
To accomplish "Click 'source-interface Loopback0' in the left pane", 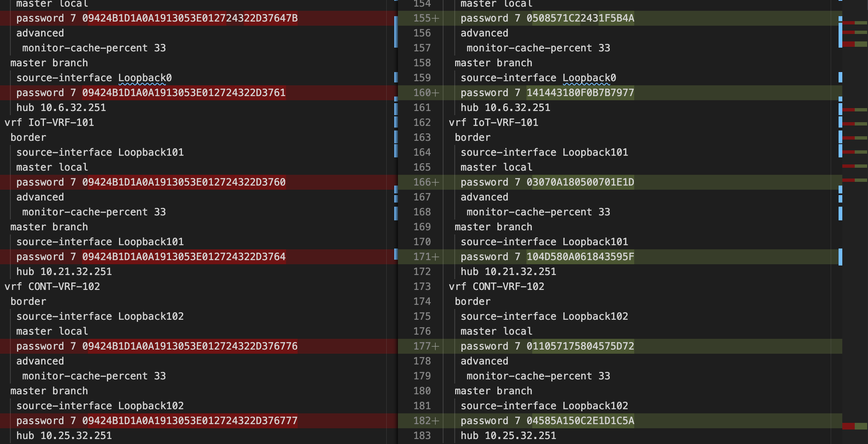I will pos(94,78).
